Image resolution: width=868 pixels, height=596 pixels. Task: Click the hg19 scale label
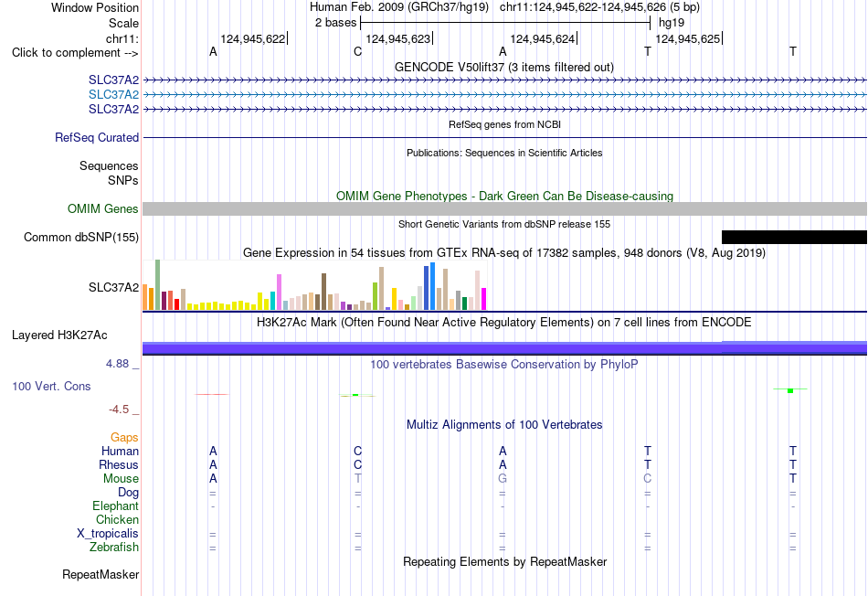click(x=672, y=23)
